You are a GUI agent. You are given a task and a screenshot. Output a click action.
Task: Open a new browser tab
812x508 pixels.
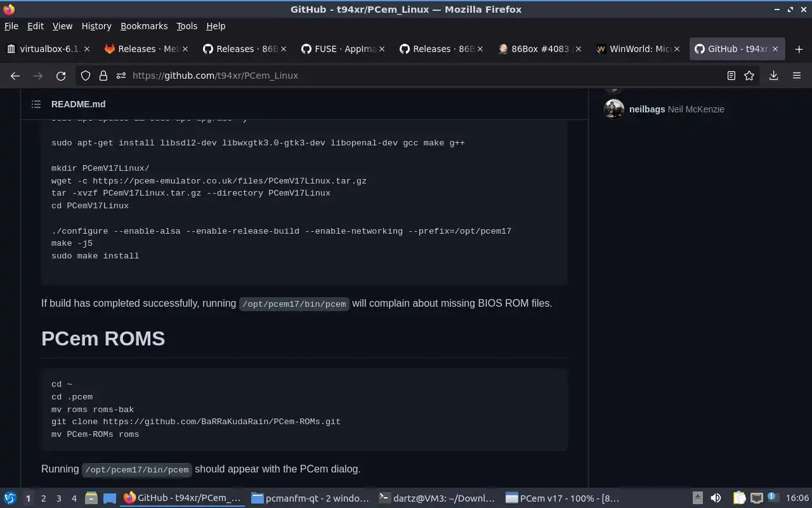pyautogui.click(x=799, y=49)
